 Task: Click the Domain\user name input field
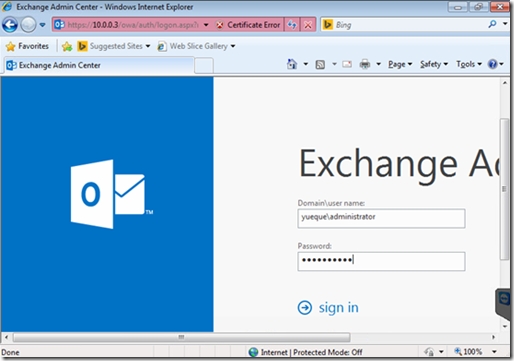coord(381,218)
